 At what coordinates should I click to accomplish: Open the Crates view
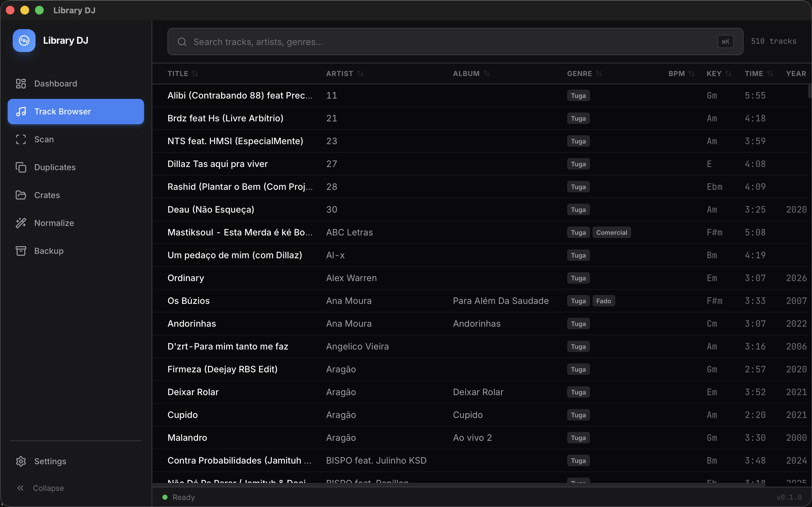[47, 195]
